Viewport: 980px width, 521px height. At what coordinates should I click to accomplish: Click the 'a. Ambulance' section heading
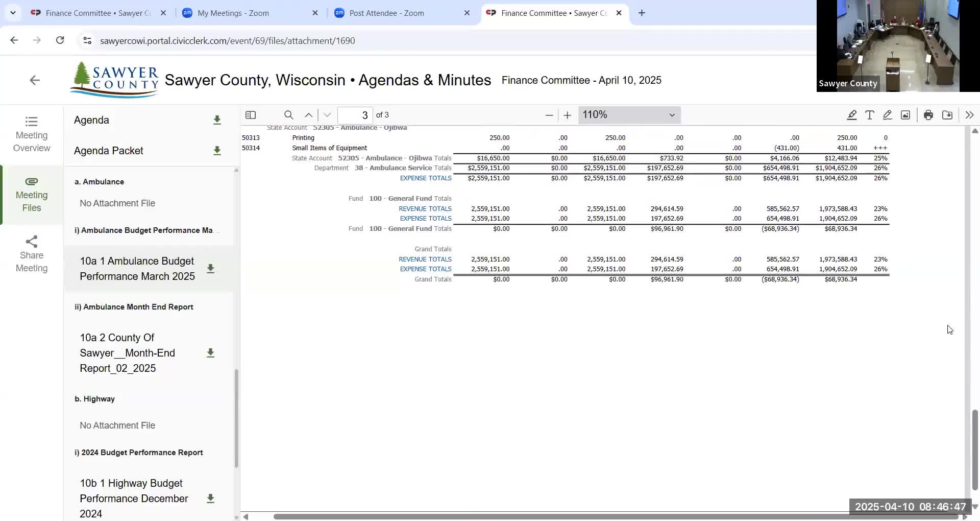click(99, 182)
